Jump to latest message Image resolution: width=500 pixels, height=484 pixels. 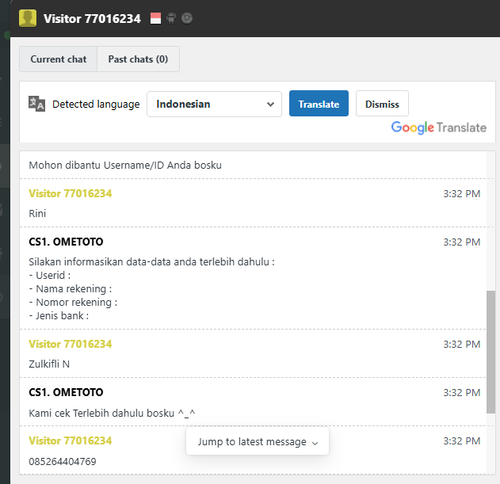click(257, 442)
